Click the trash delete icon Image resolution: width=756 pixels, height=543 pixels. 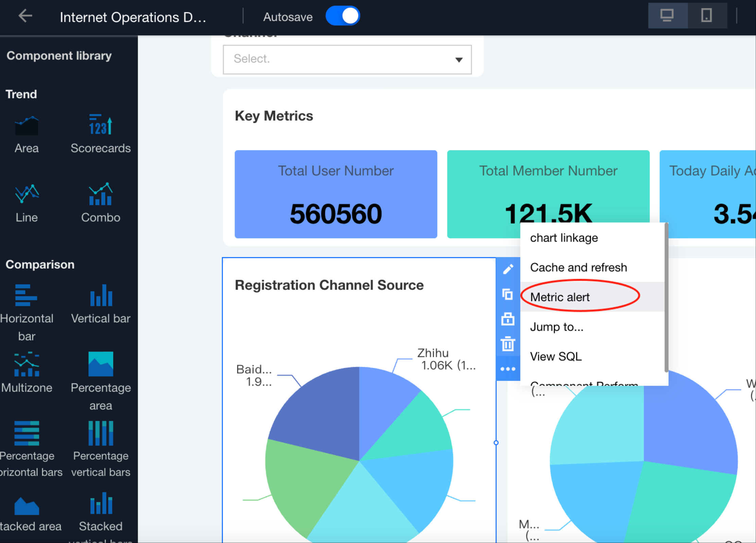[x=508, y=344]
